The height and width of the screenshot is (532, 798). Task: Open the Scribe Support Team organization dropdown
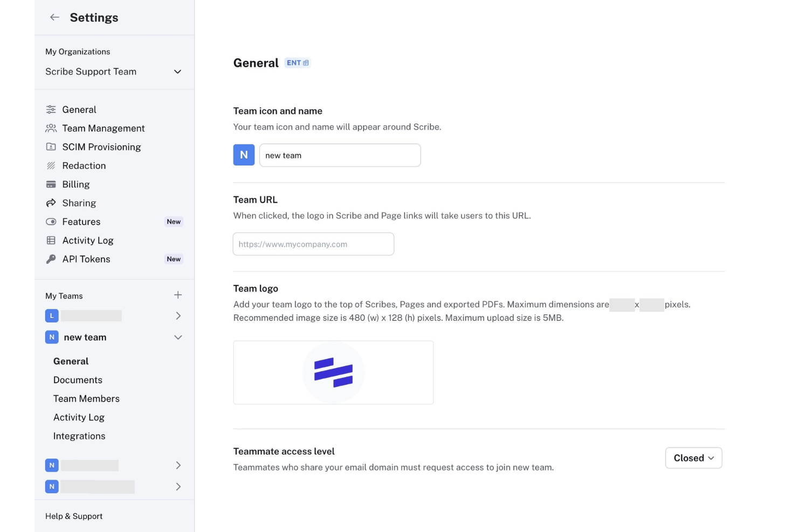tap(114, 72)
